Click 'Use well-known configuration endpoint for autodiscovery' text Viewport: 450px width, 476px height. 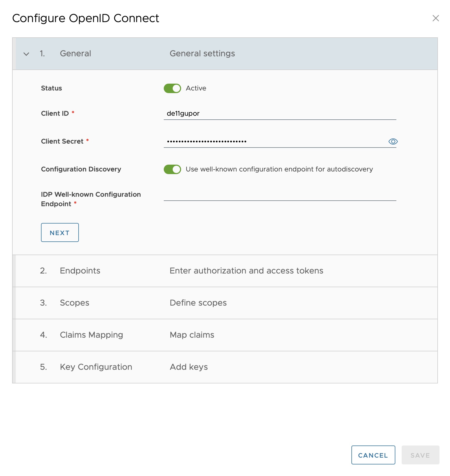coord(279,169)
